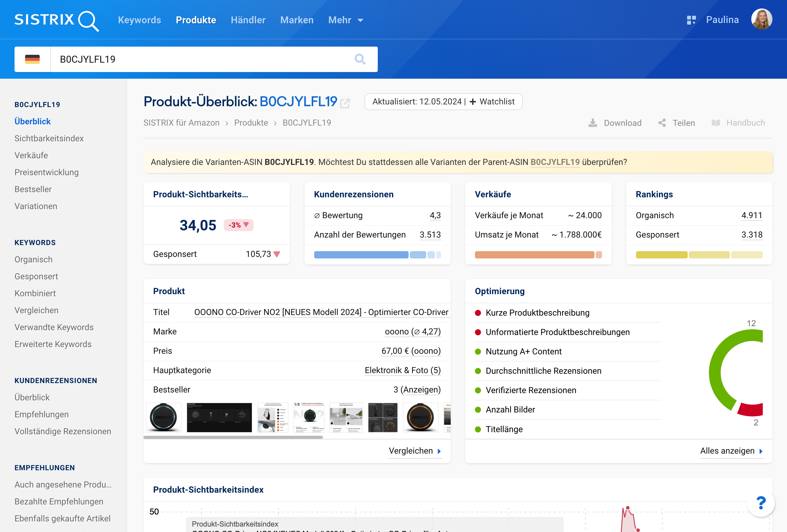Click the external link icon beside ASIN title

tap(345, 103)
